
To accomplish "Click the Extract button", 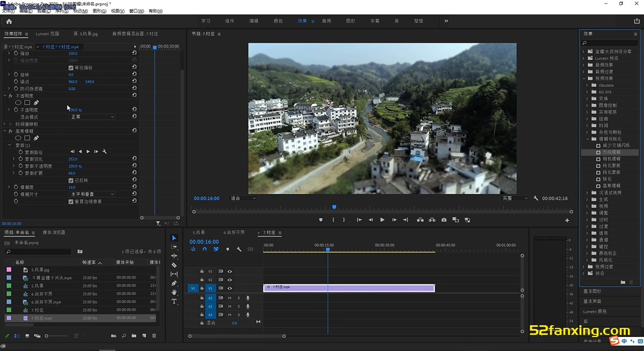I will click(x=431, y=220).
